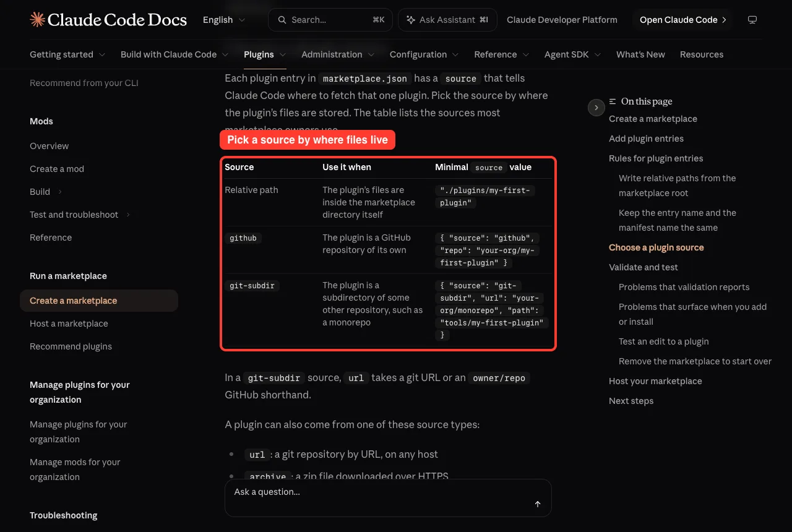Toggle the theme via monitor icon
The height and width of the screenshot is (532, 792).
coord(752,20)
